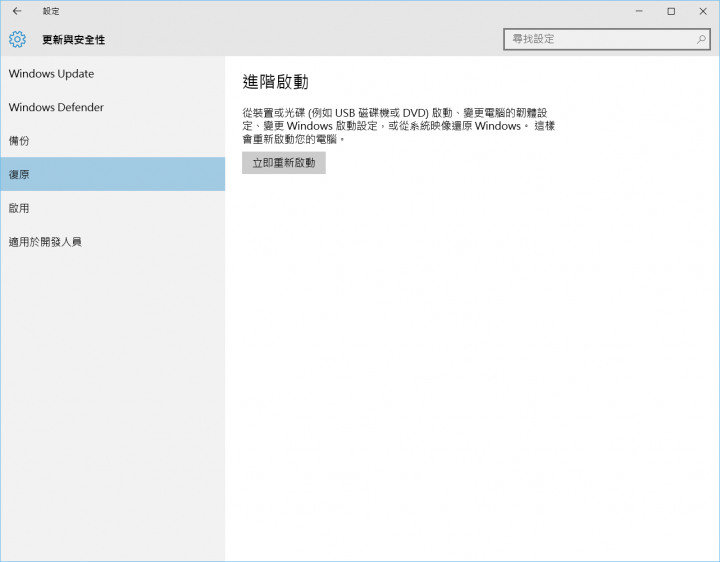The width and height of the screenshot is (720, 562).
Task: Click the 立即重新啟動 button
Action: tap(284, 163)
